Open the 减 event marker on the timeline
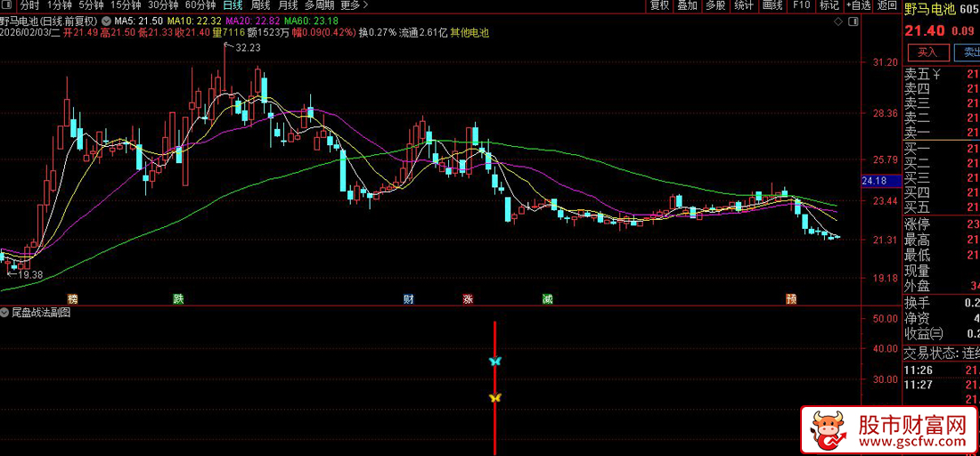This screenshot has height=456, width=980. (547, 298)
